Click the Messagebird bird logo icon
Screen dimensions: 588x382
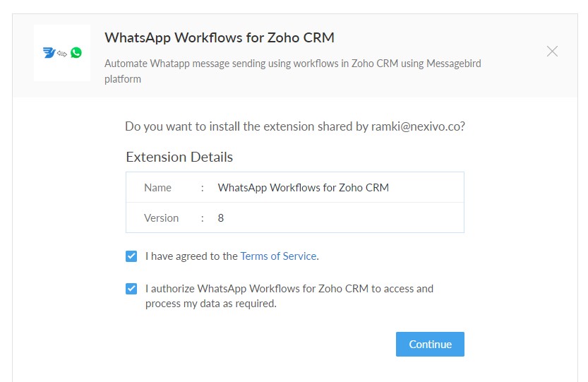click(49, 53)
